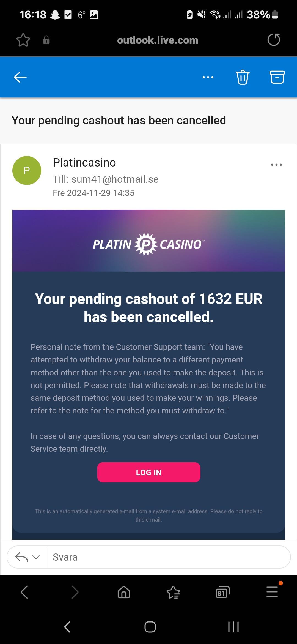
Task: Open message actions dots beside Platincasino
Action: 276,165
